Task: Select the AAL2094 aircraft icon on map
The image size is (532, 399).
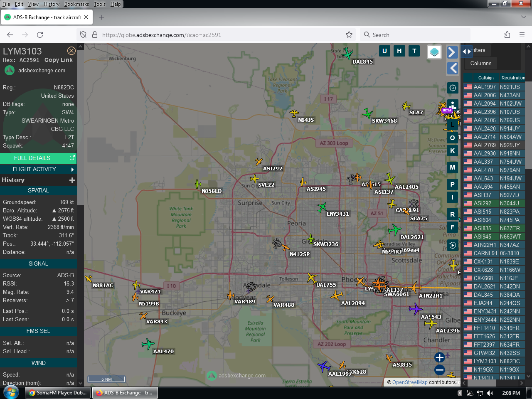Action: [337, 296]
